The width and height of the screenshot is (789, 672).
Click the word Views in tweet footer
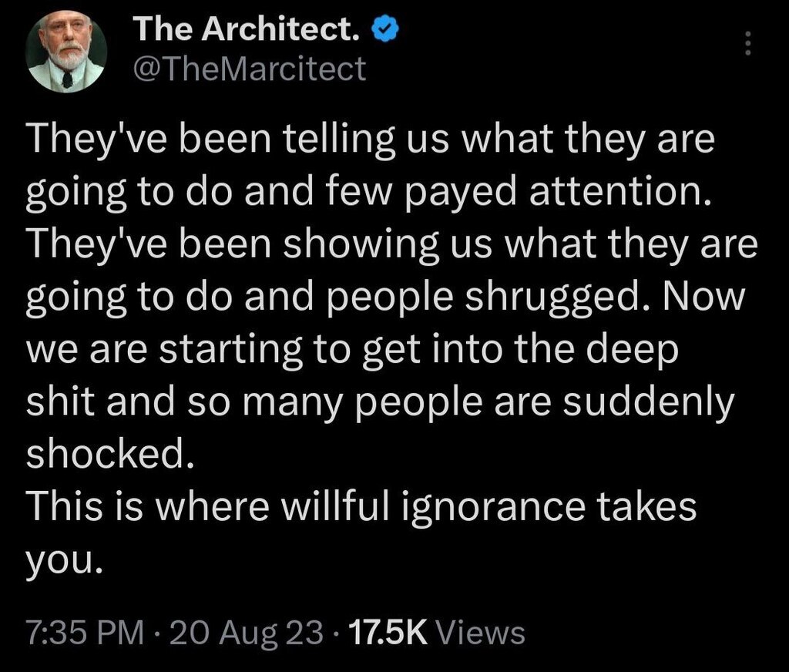click(481, 632)
